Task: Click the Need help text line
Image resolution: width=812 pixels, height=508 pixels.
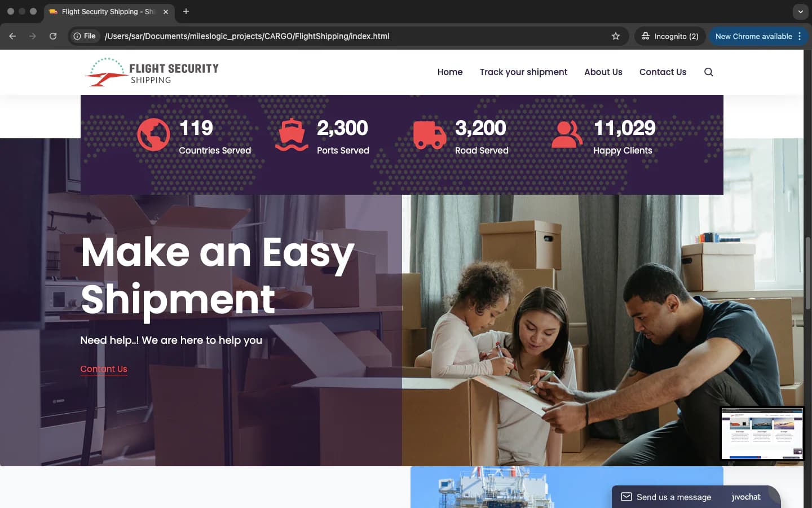Action: coord(171,340)
